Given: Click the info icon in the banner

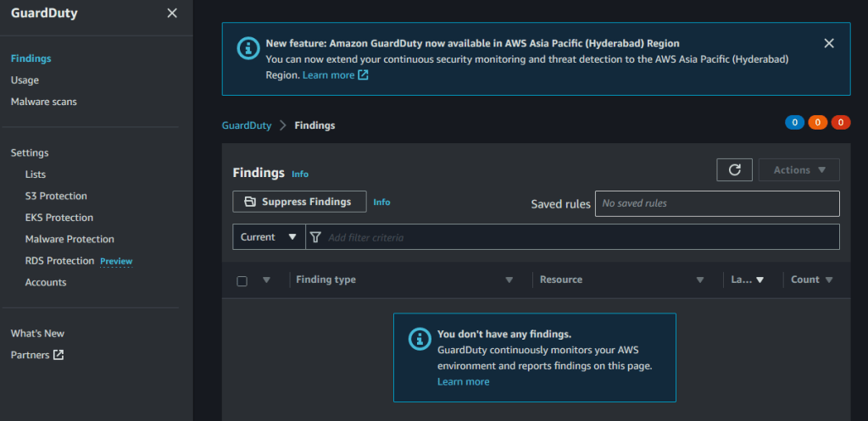Looking at the screenshot, I should [x=247, y=46].
